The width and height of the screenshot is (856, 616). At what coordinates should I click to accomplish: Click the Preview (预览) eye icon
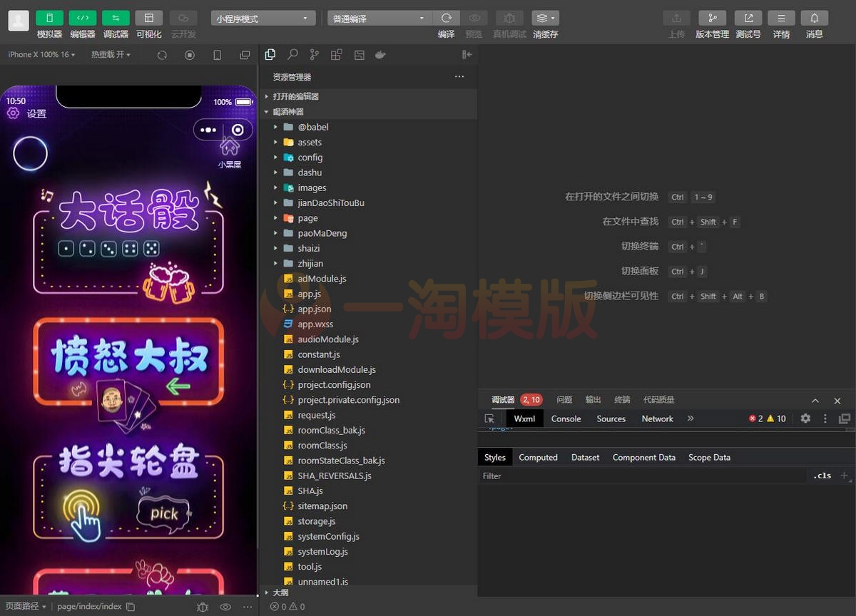tap(474, 18)
